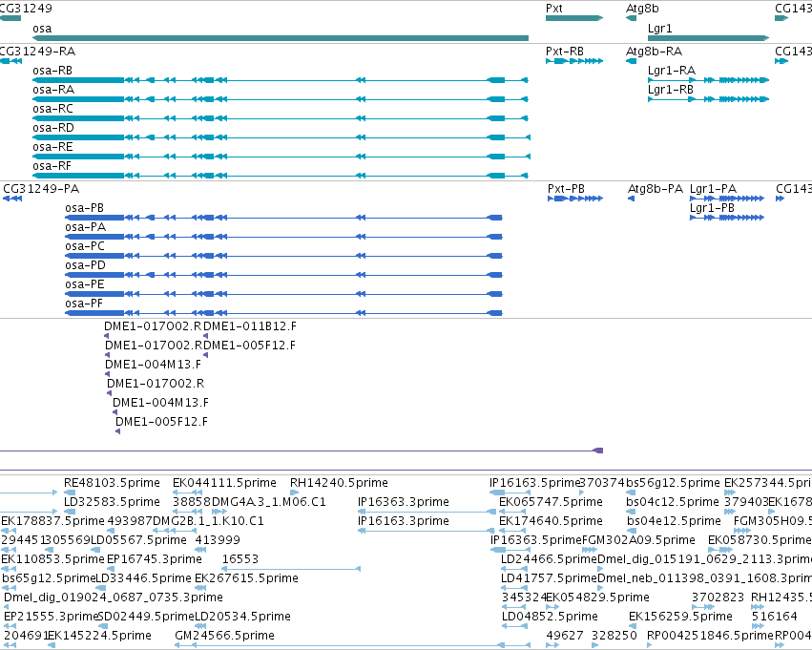
Task: Click the LD05567.5prime EST label
Action: (x=138, y=541)
